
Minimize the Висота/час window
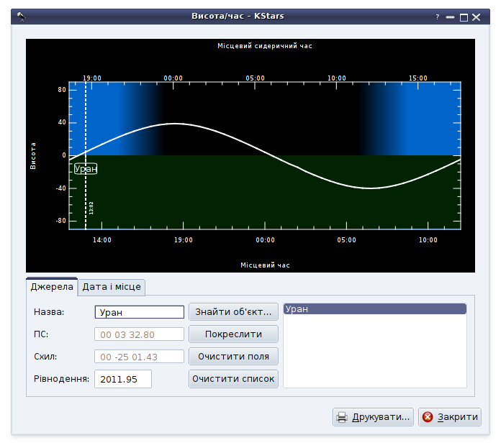(450, 17)
